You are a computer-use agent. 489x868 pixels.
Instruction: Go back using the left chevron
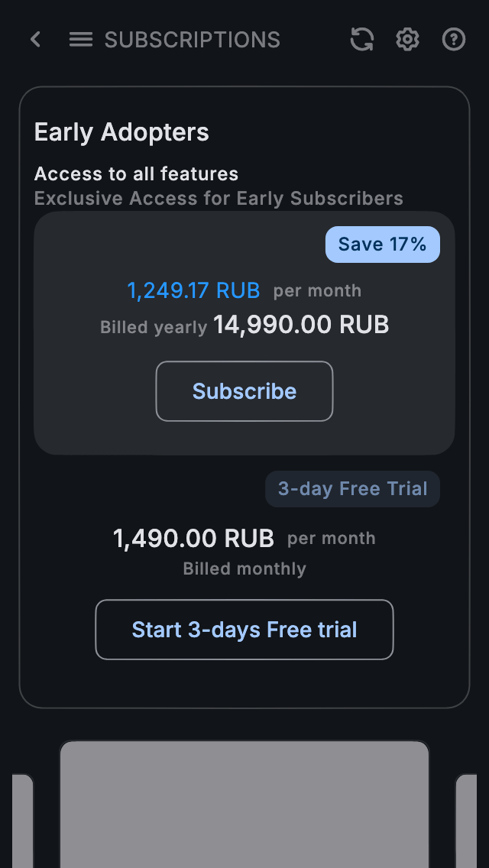point(35,40)
